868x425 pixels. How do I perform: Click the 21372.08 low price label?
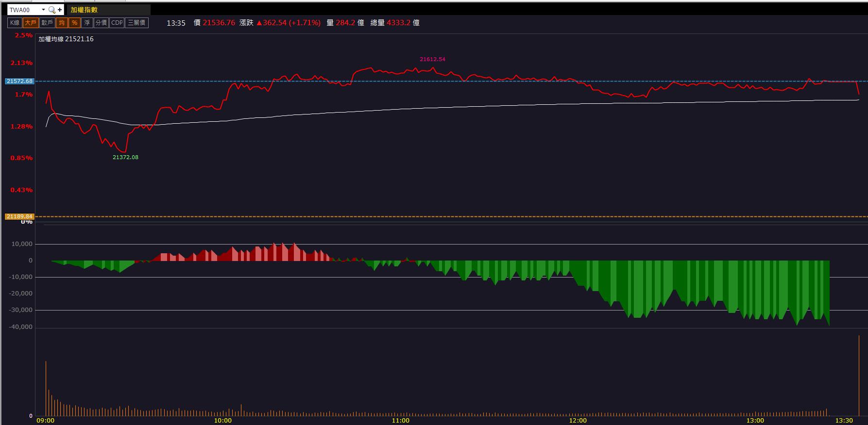tap(125, 157)
